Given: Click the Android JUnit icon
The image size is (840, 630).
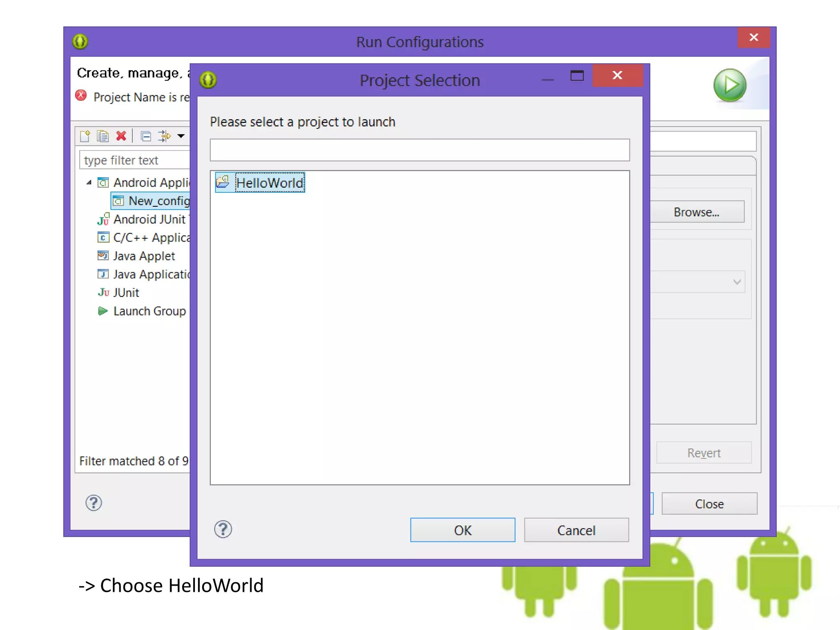Looking at the screenshot, I should point(103,219).
